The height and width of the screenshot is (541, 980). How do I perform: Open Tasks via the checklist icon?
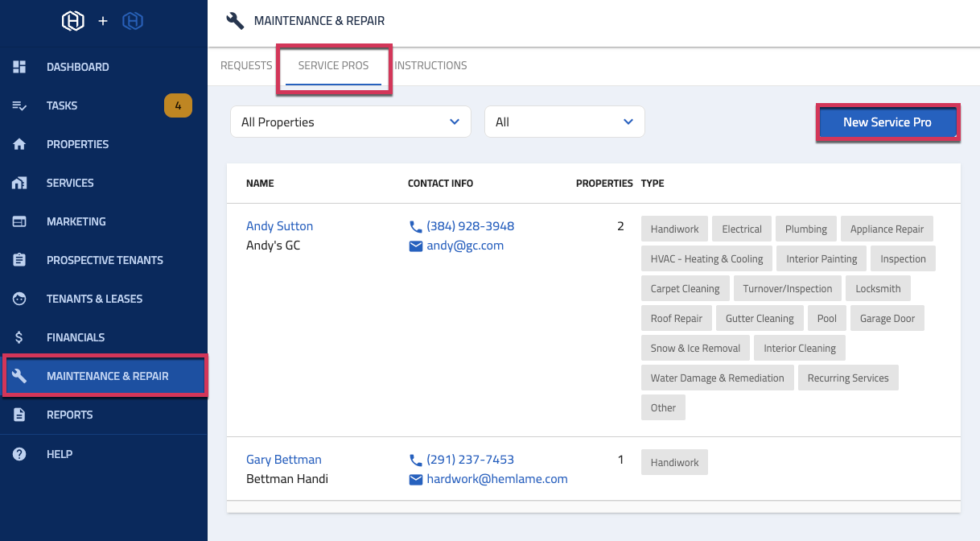(x=19, y=105)
